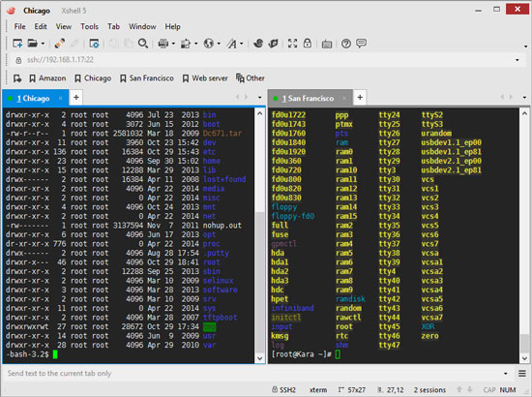The width and height of the screenshot is (532, 397).
Task: Expand the Font dropdown arrow
Action: click(242, 44)
